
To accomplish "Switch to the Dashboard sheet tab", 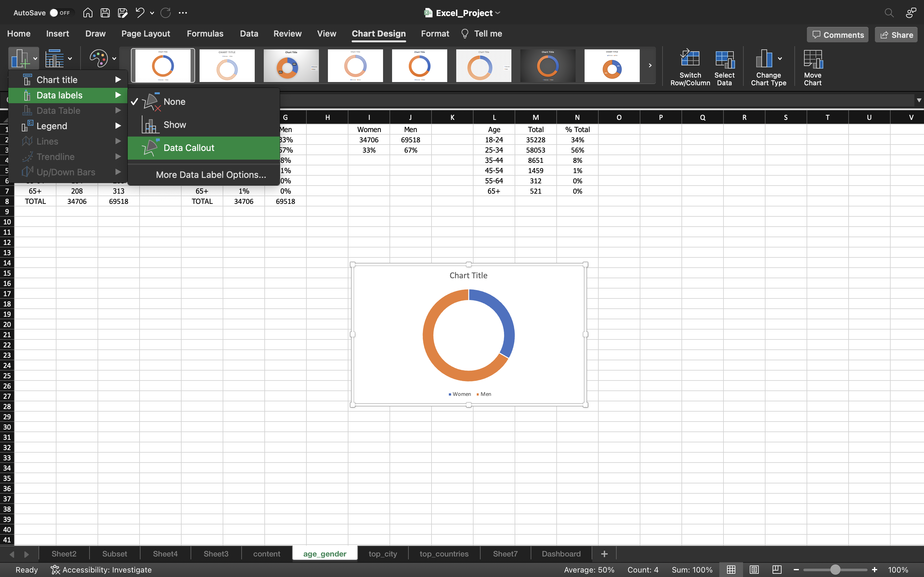I will point(561,553).
